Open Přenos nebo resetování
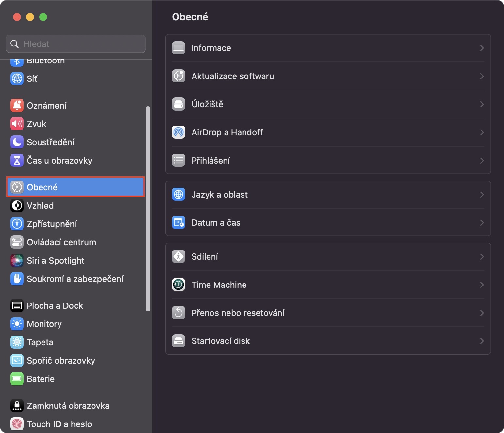This screenshot has height=433, width=504. [x=238, y=313]
